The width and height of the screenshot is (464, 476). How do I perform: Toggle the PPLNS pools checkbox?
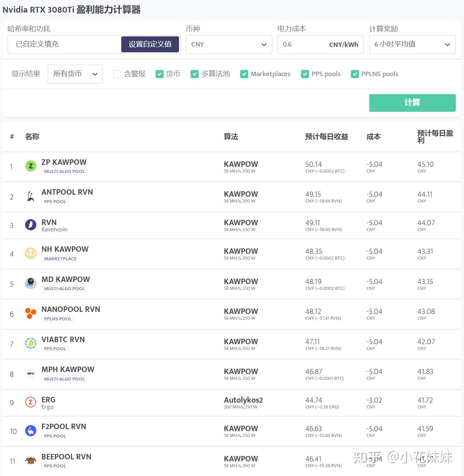point(355,74)
